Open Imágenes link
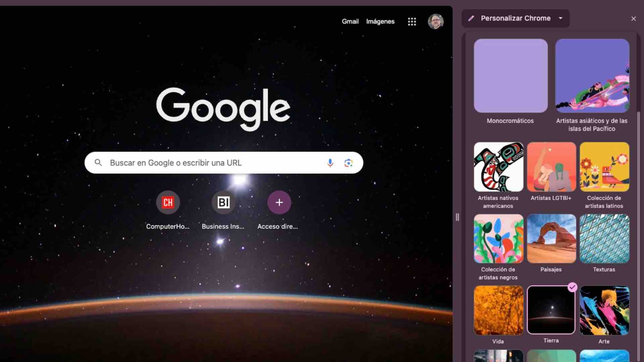 pos(380,21)
